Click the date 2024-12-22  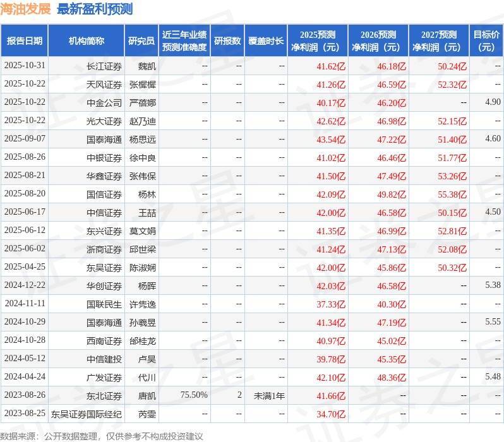click(x=25, y=285)
